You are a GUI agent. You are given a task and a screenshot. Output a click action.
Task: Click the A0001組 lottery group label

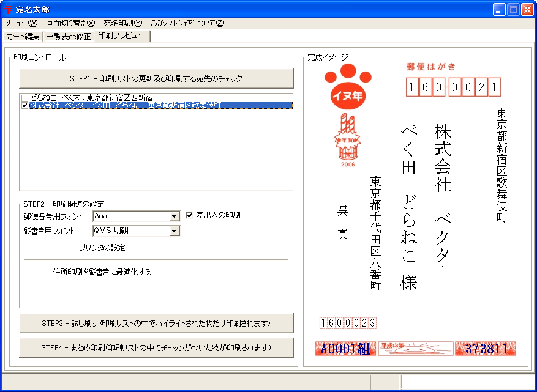pyautogui.click(x=345, y=349)
